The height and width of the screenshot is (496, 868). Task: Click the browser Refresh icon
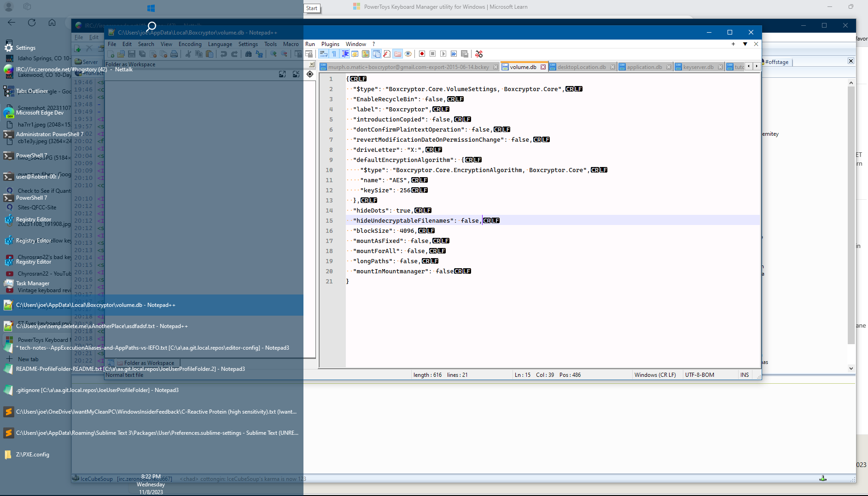click(x=32, y=23)
